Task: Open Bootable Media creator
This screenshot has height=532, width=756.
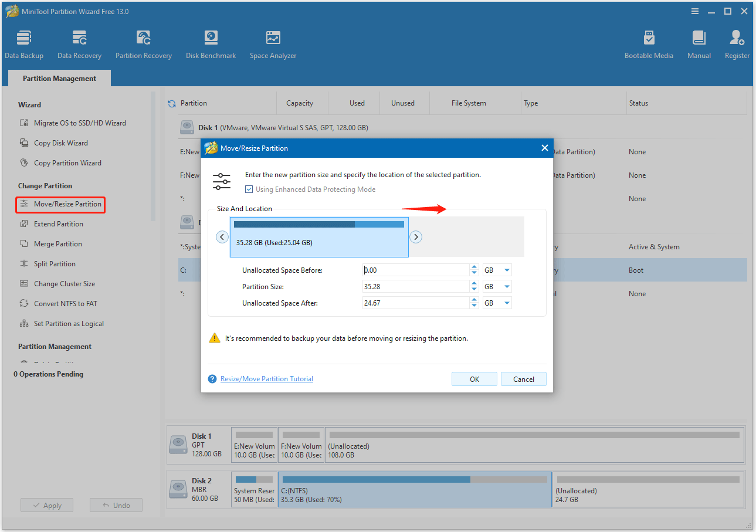Action: point(649,43)
